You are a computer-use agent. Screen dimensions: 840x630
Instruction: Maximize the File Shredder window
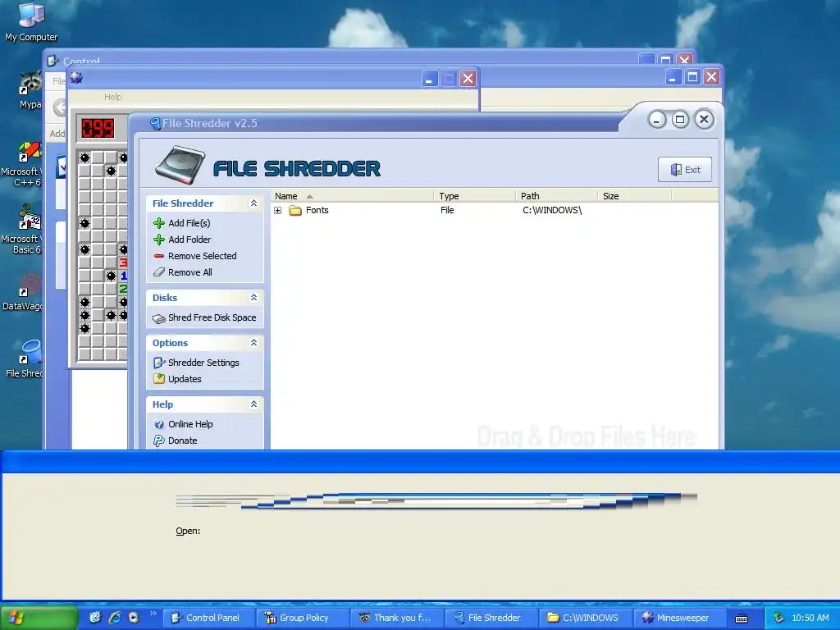(x=680, y=120)
